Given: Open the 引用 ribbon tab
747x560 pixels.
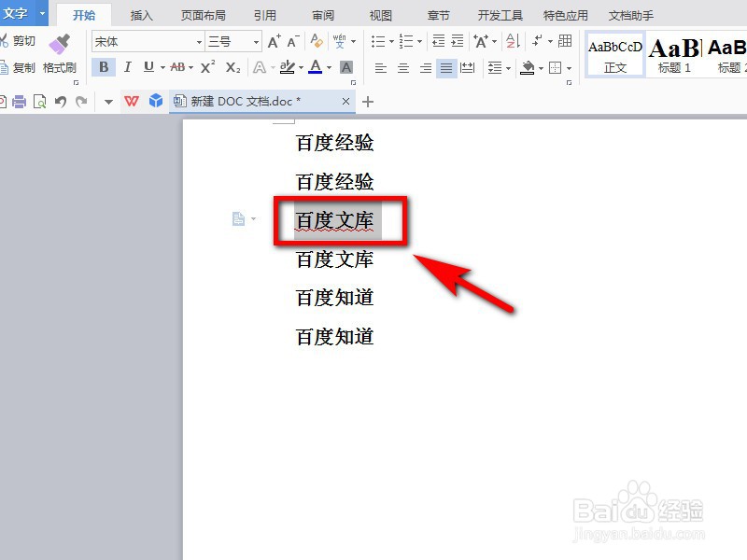Looking at the screenshot, I should tap(265, 16).
